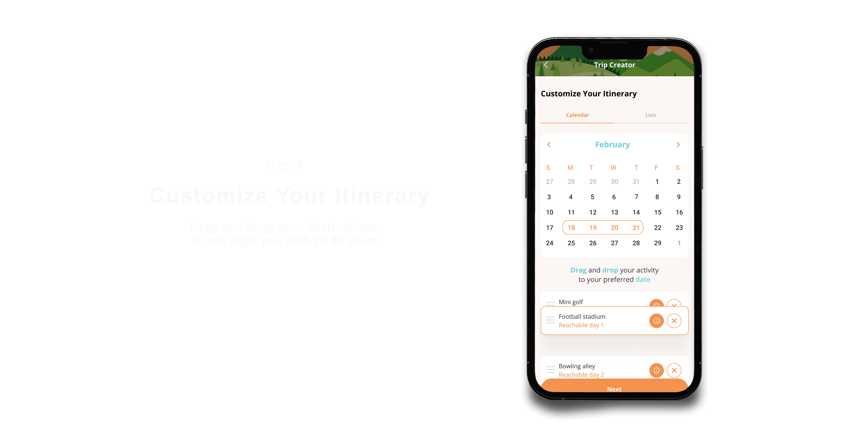The height and width of the screenshot is (441, 868).
Task: Tap the Reachable day 1 link
Action: coord(581,327)
